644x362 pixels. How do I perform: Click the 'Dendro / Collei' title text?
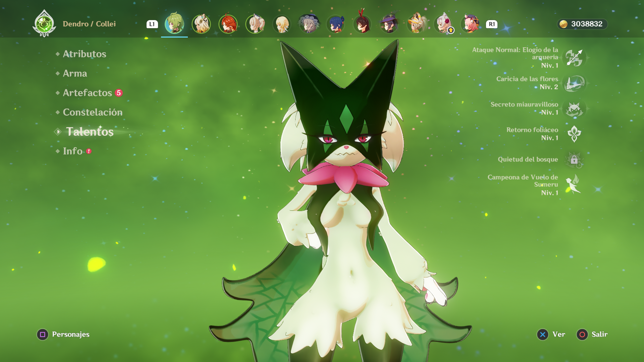click(89, 24)
